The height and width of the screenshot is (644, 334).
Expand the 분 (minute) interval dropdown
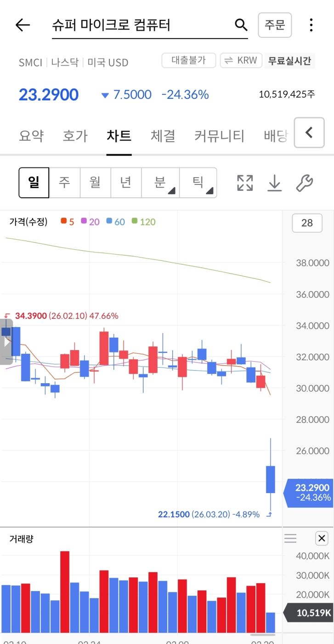[160, 183]
